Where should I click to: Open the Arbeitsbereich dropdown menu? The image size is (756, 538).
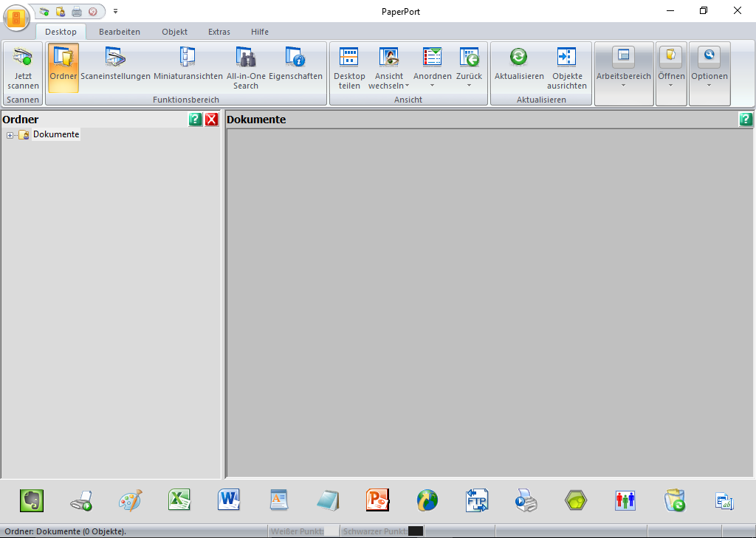coord(623,68)
